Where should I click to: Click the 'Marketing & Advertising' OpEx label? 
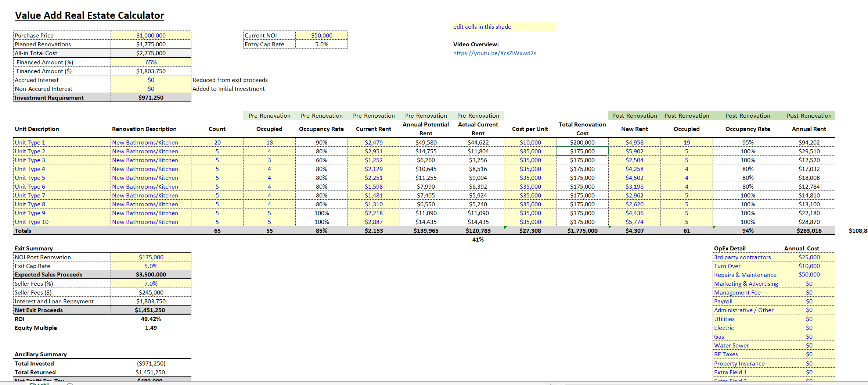click(x=746, y=284)
